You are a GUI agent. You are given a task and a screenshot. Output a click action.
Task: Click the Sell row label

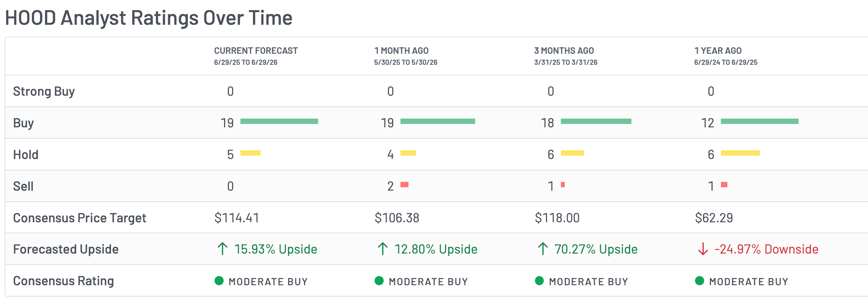tap(23, 186)
